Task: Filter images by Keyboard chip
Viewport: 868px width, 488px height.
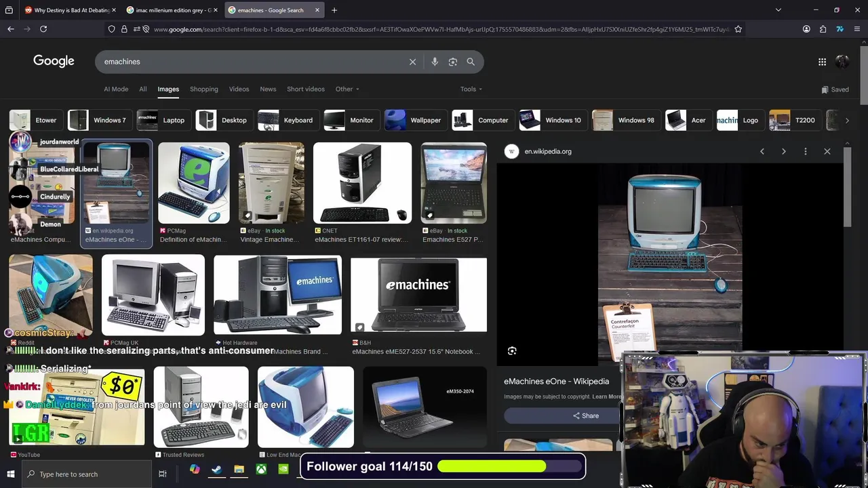Action: (x=288, y=120)
